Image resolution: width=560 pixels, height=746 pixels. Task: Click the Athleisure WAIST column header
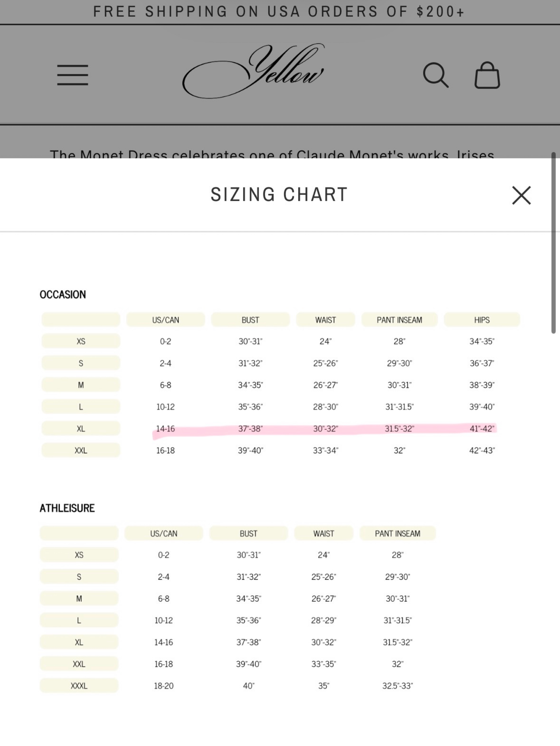pos(324,533)
